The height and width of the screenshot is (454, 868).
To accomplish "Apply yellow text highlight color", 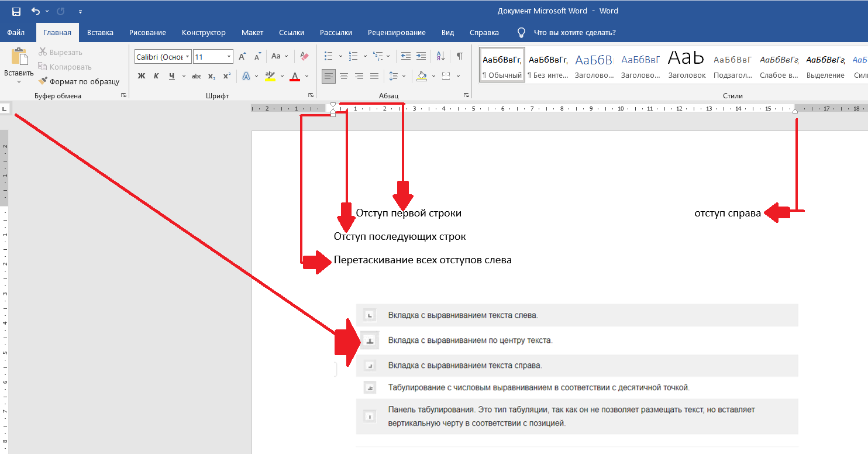I will [270, 76].
